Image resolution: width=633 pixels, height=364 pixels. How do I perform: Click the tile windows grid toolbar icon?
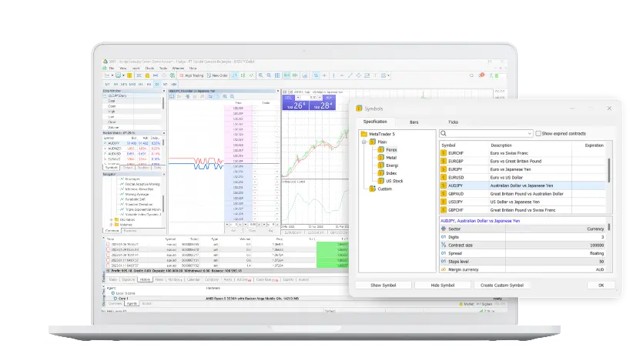(x=277, y=75)
